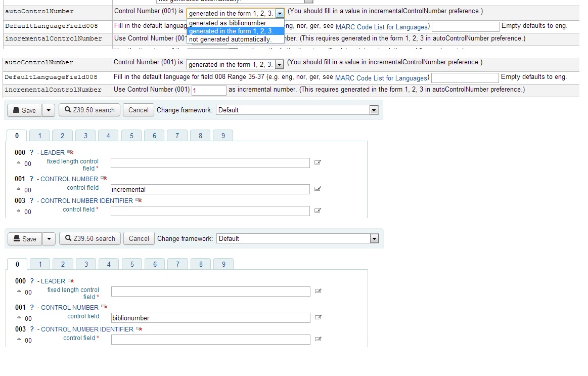Delete CONTROL NUMBER IDENTIFIER tag in the 'biblionumber' form
The width and height of the screenshot is (588, 376).
click(x=139, y=329)
